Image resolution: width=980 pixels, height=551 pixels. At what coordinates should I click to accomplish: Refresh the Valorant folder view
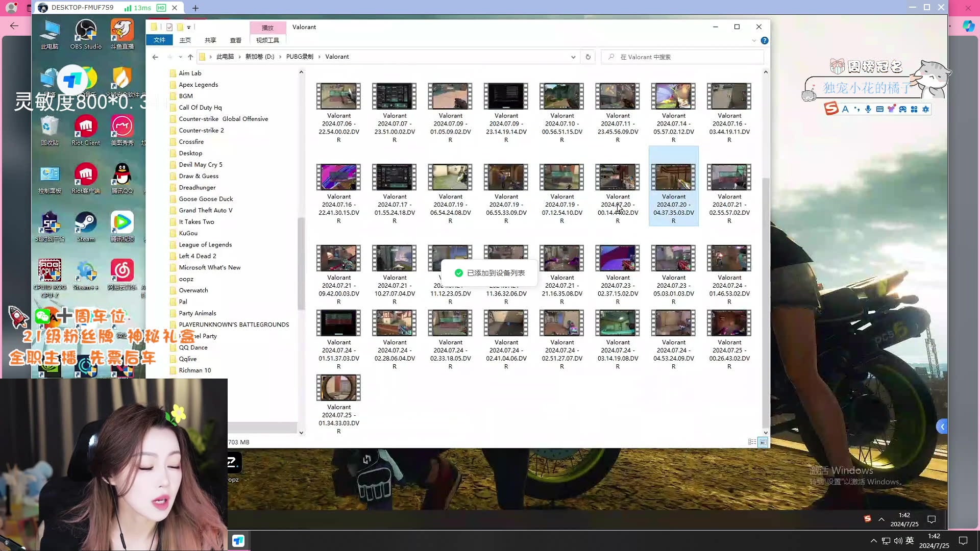click(x=588, y=57)
